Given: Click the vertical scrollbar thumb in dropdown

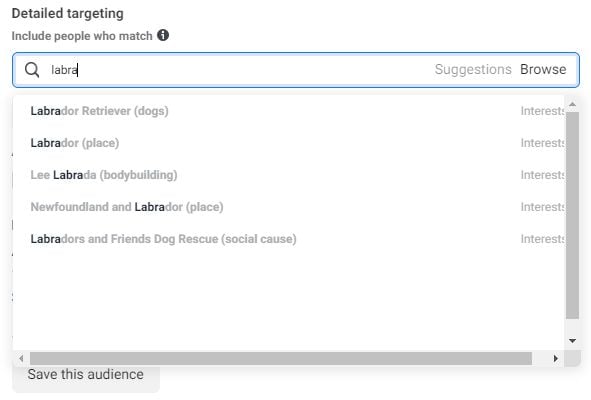Looking at the screenshot, I should point(572,215).
